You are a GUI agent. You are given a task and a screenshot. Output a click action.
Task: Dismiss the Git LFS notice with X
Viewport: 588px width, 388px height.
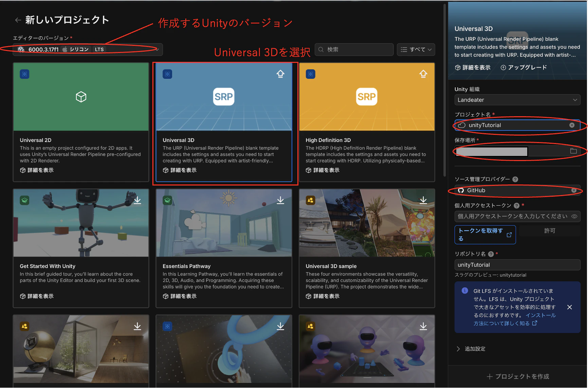coord(570,307)
